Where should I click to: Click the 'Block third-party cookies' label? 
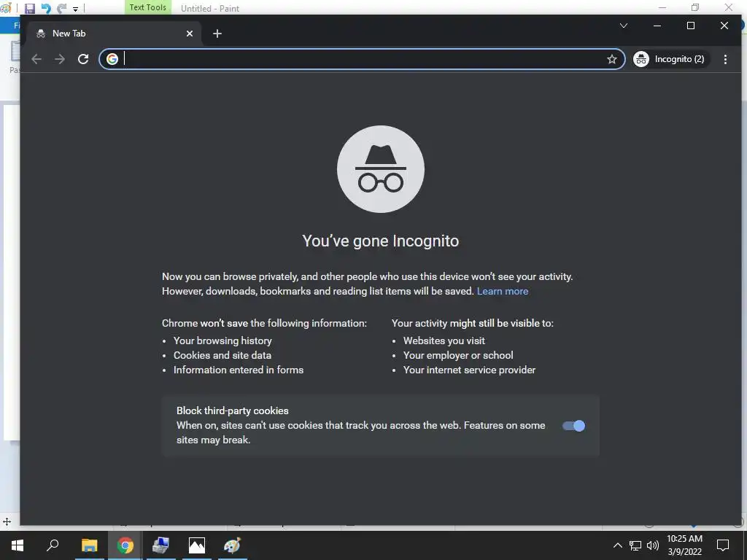(233, 411)
